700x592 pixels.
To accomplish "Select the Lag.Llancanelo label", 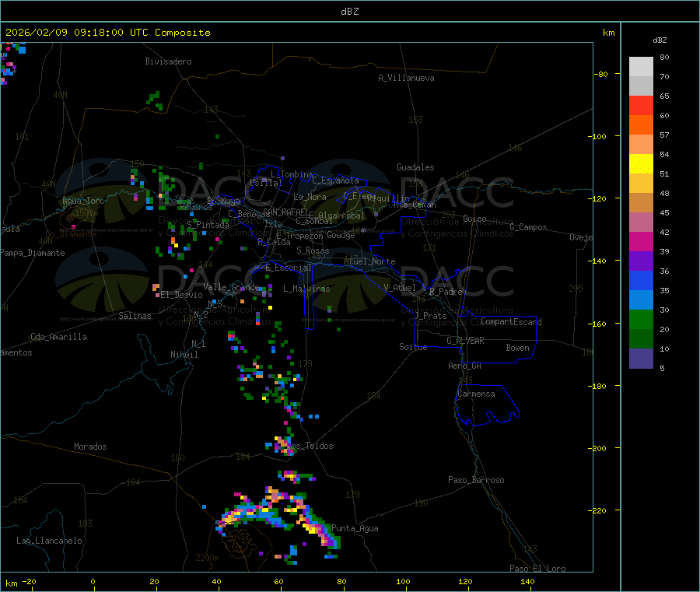I will pyautogui.click(x=49, y=541).
